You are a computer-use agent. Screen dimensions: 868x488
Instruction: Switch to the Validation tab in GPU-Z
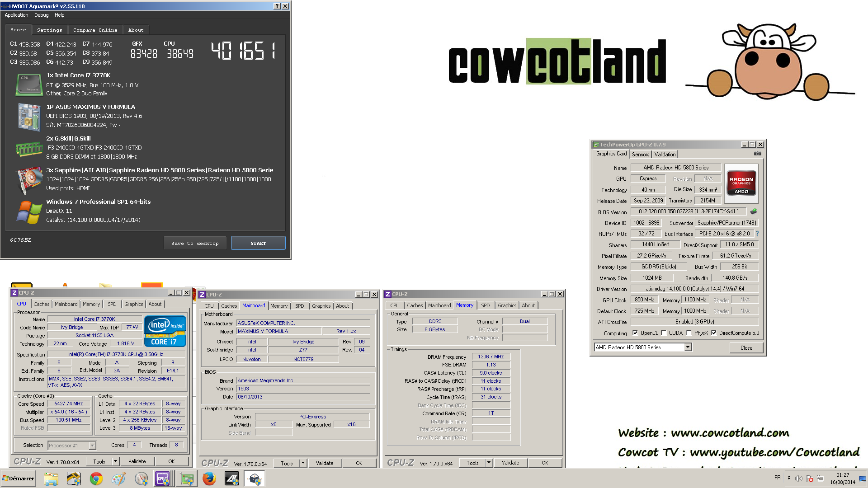pos(665,155)
